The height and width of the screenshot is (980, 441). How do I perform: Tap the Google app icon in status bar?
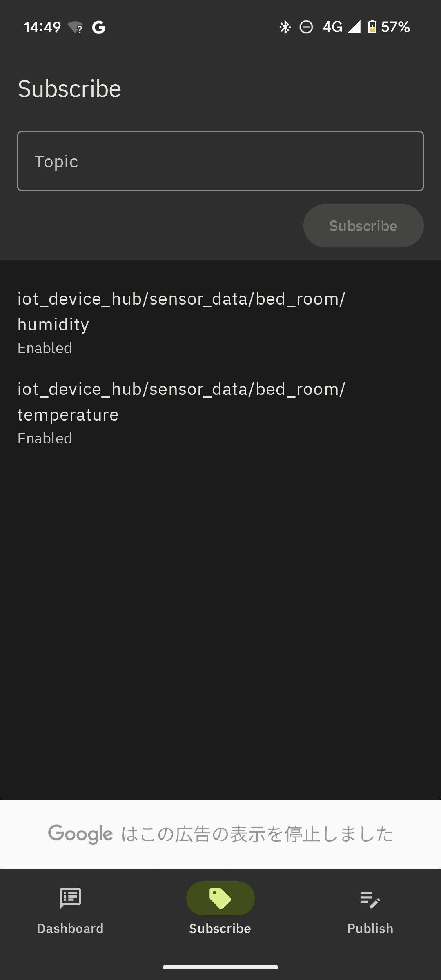98,27
